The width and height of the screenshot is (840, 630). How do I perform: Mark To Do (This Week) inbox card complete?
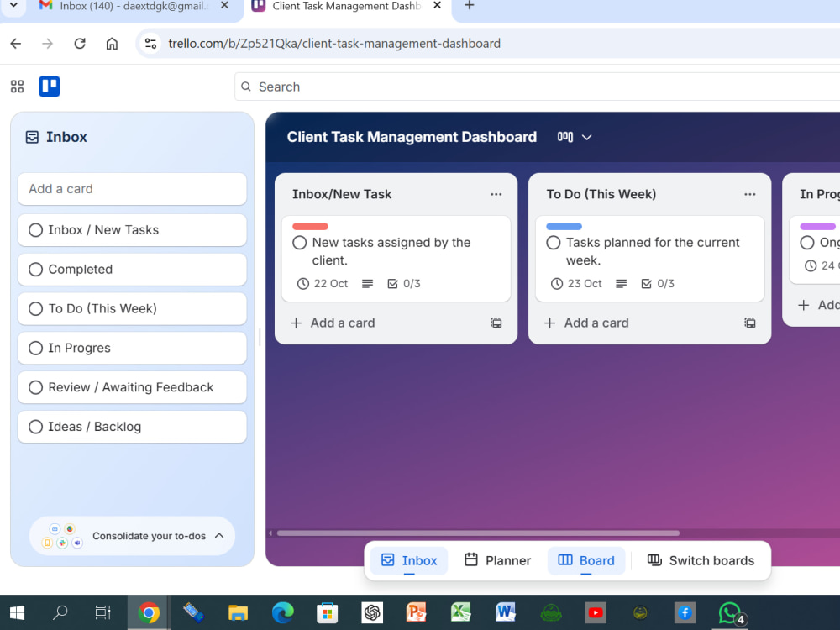click(x=36, y=308)
